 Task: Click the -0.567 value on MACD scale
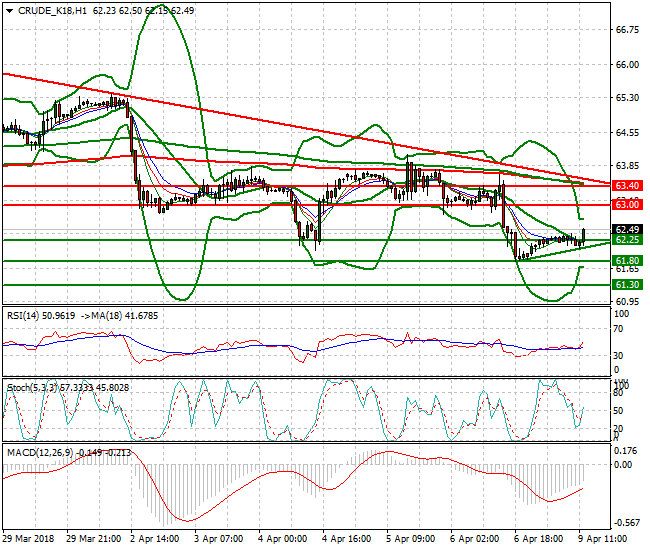[627, 522]
